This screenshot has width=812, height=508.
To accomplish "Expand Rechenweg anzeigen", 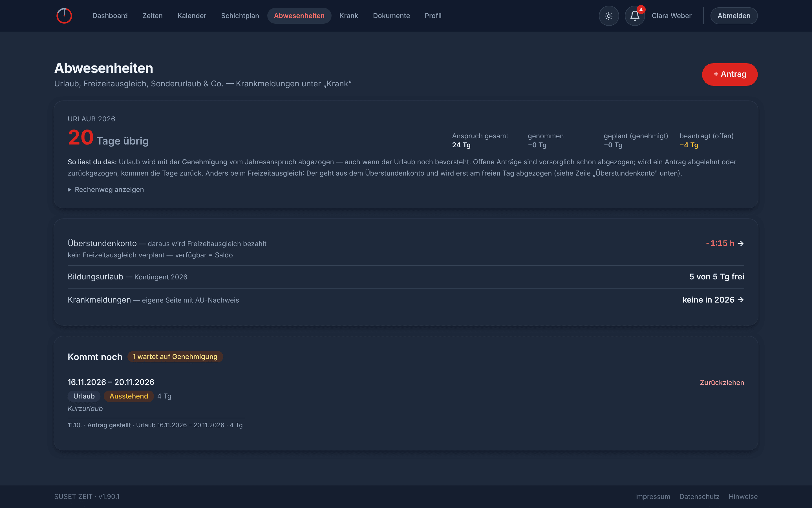I will pos(106,189).
